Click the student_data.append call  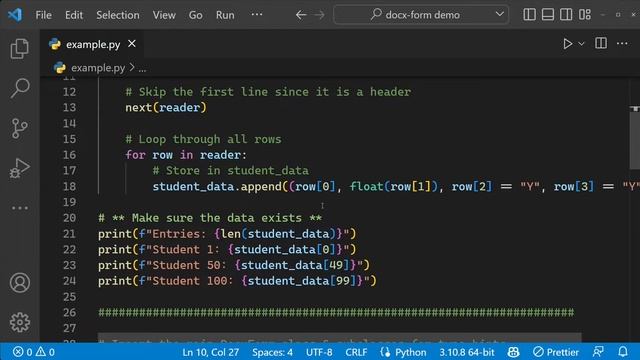click(396, 187)
